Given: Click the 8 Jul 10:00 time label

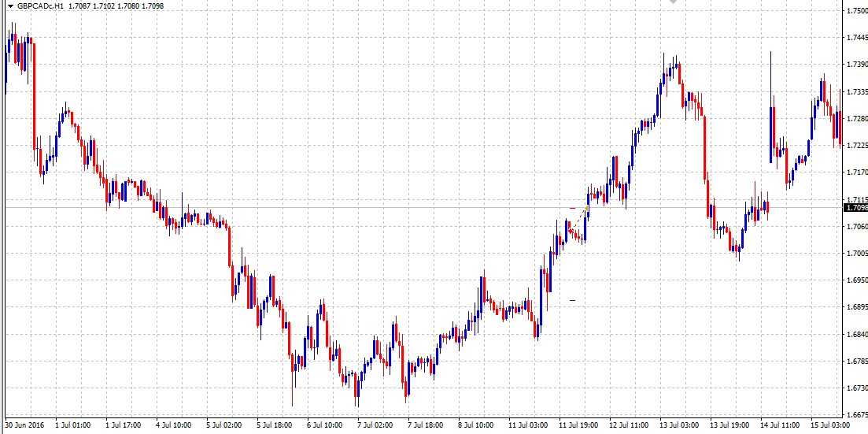Looking at the screenshot, I should [x=477, y=425].
